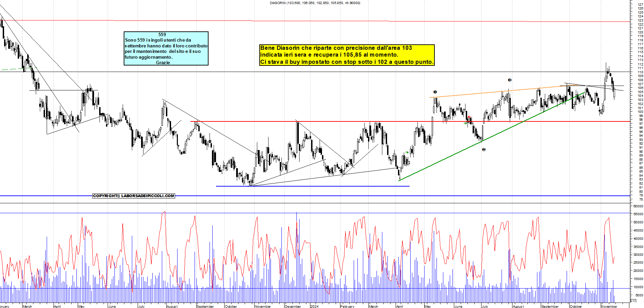Click volume axis label 5000
Viewport: 644px width, 308px height.
coord(639,295)
